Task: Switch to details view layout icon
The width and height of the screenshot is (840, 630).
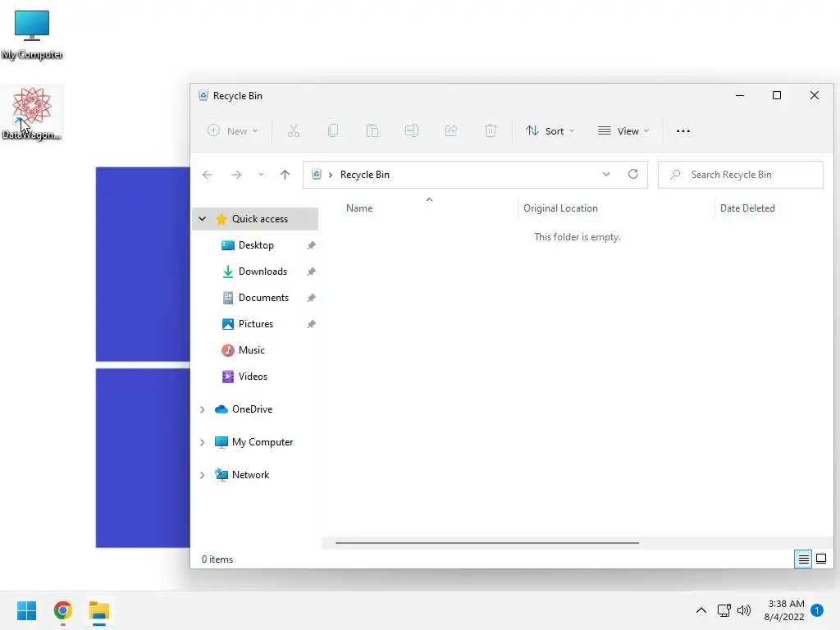Action: tap(803, 559)
